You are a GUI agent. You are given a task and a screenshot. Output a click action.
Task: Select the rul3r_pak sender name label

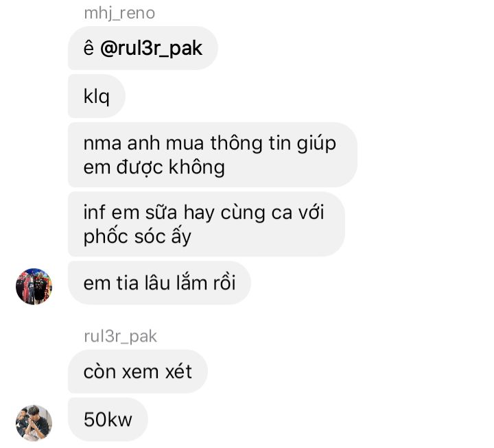click(x=120, y=336)
